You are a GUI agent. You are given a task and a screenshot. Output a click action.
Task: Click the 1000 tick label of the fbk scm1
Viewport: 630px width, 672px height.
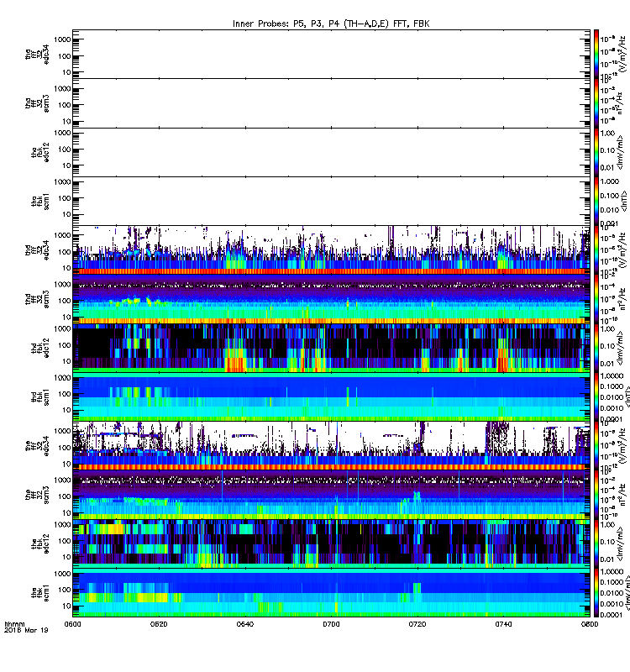(62, 574)
